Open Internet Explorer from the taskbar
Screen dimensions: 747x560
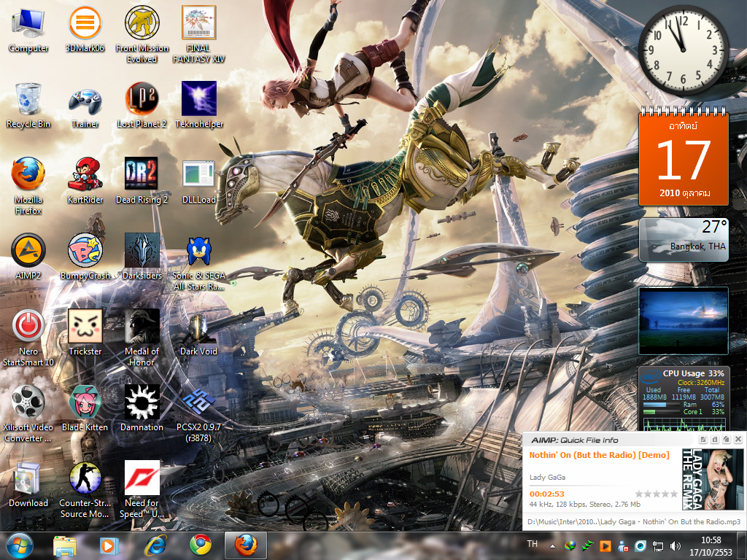pyautogui.click(x=155, y=546)
